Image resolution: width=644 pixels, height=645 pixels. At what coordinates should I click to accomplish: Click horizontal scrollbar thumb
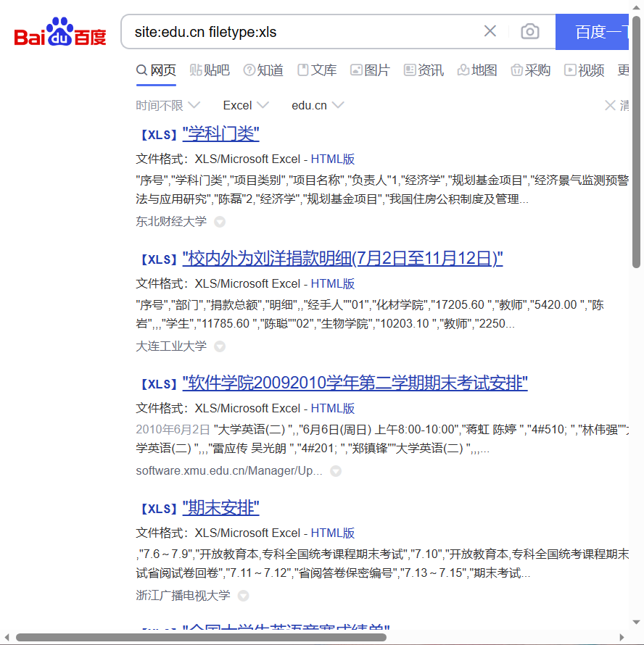pos(201,638)
